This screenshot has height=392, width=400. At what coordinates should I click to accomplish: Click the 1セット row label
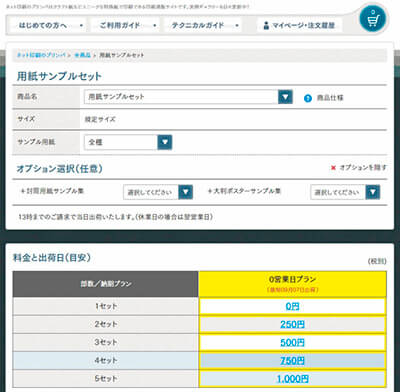pos(106,306)
